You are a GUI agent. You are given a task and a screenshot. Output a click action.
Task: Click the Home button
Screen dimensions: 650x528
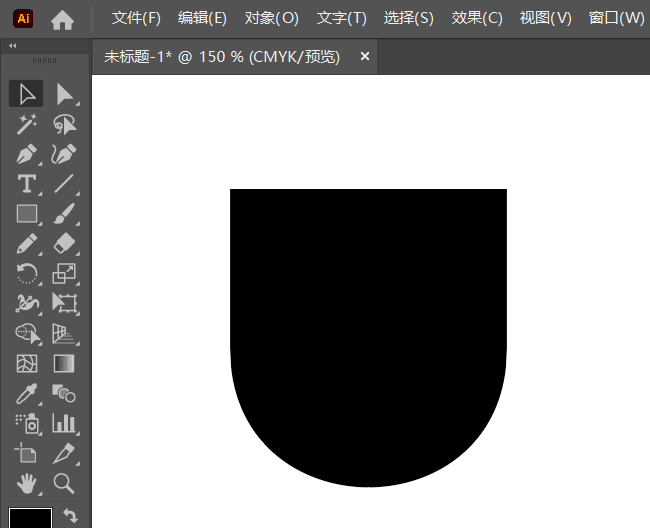click(x=62, y=18)
